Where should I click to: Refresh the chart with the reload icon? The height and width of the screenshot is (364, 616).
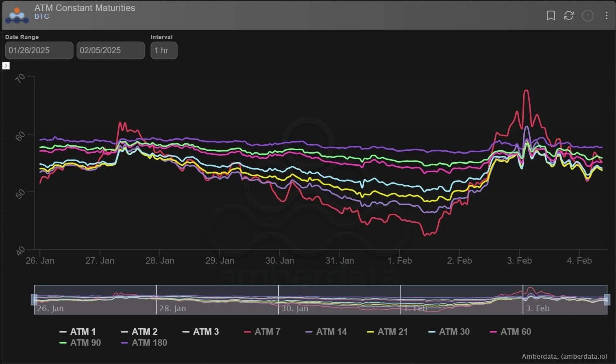click(568, 16)
